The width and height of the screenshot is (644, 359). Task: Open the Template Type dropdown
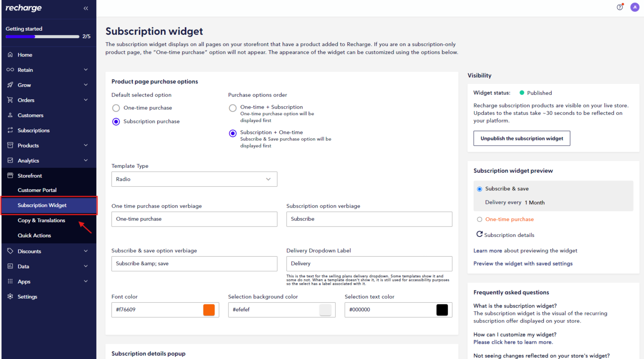tap(194, 179)
